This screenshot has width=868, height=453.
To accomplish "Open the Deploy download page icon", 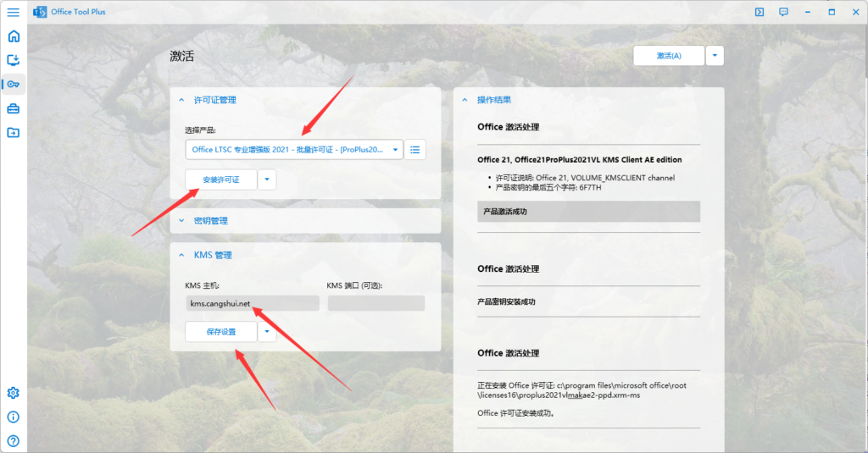I will [x=14, y=60].
